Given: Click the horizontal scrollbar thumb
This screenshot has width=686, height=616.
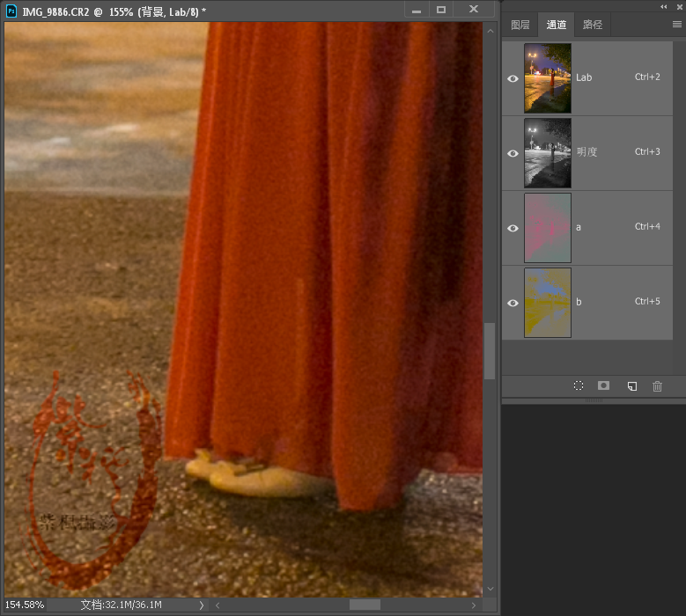Looking at the screenshot, I should coord(365,605).
